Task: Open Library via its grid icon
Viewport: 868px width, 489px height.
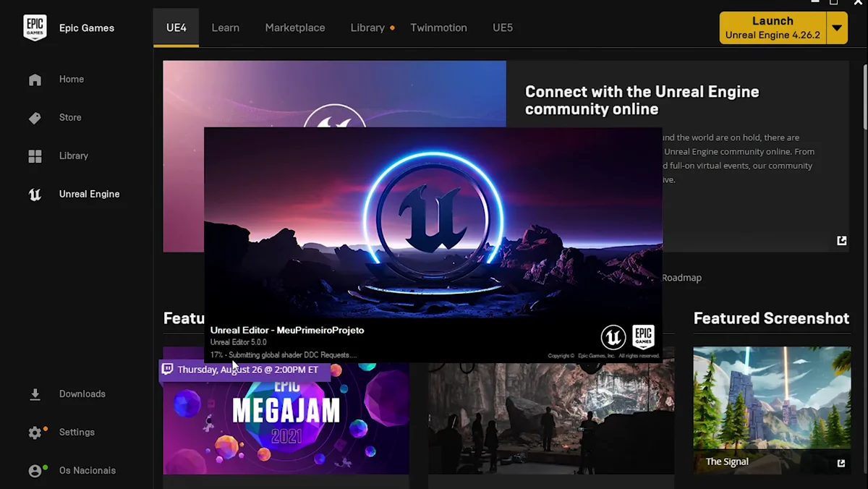Action: [x=35, y=156]
